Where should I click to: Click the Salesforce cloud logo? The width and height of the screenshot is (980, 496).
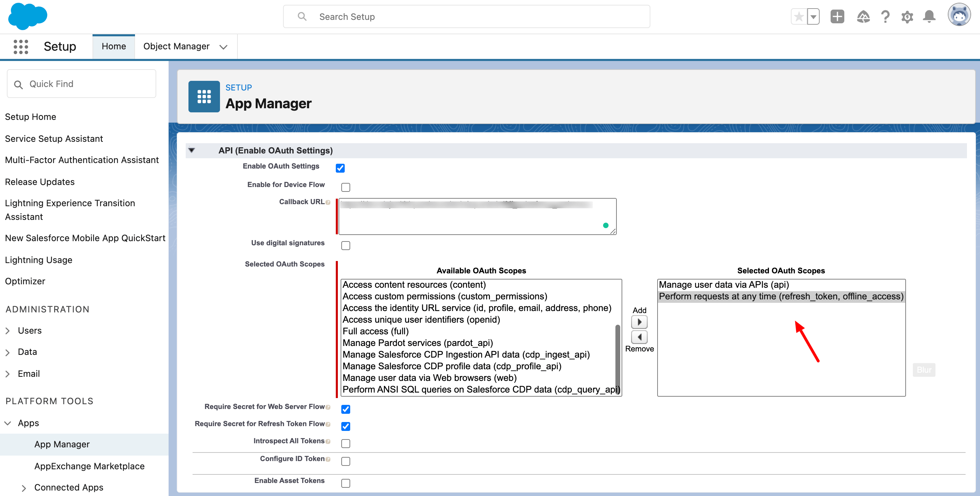tap(27, 16)
